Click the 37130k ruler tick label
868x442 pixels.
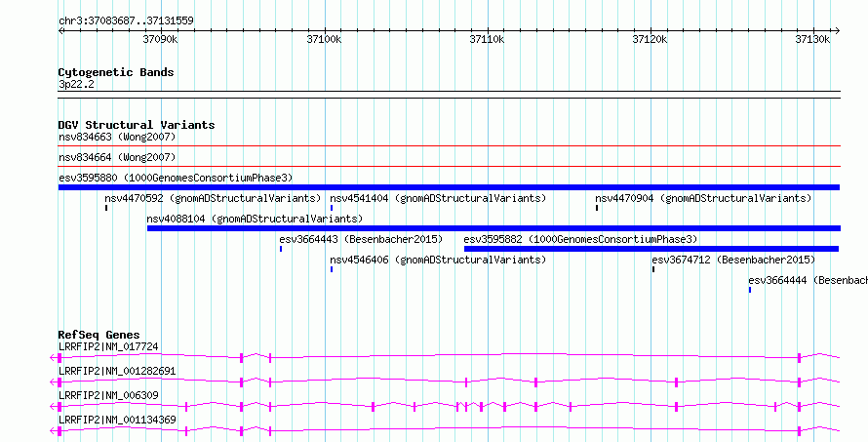point(812,40)
